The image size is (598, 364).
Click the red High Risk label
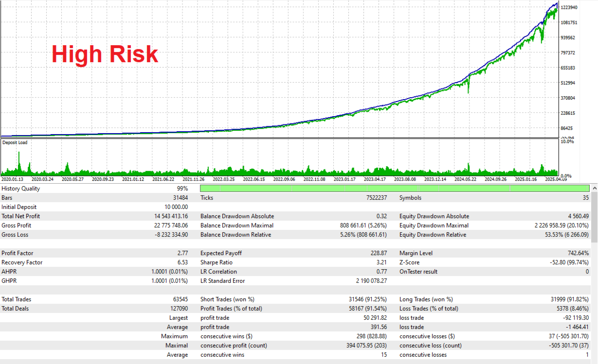pos(105,54)
